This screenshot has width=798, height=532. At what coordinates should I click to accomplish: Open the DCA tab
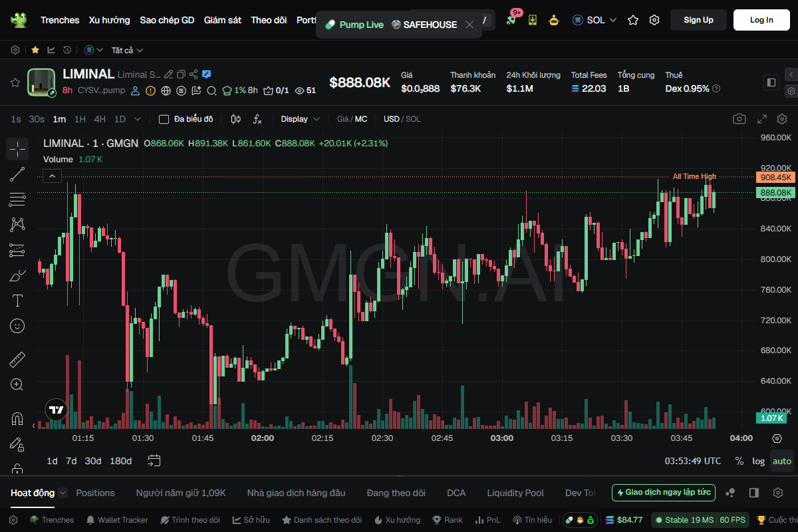[456, 493]
